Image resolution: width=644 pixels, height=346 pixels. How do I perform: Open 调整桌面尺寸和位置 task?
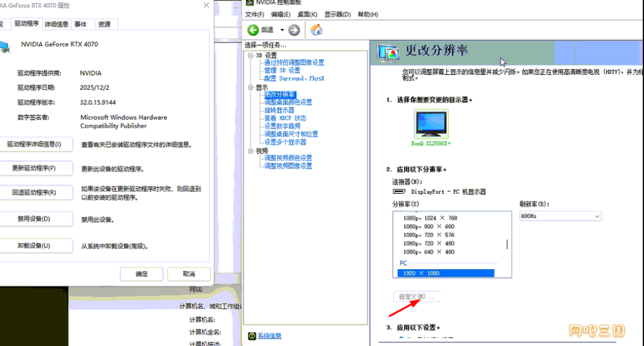(x=291, y=134)
